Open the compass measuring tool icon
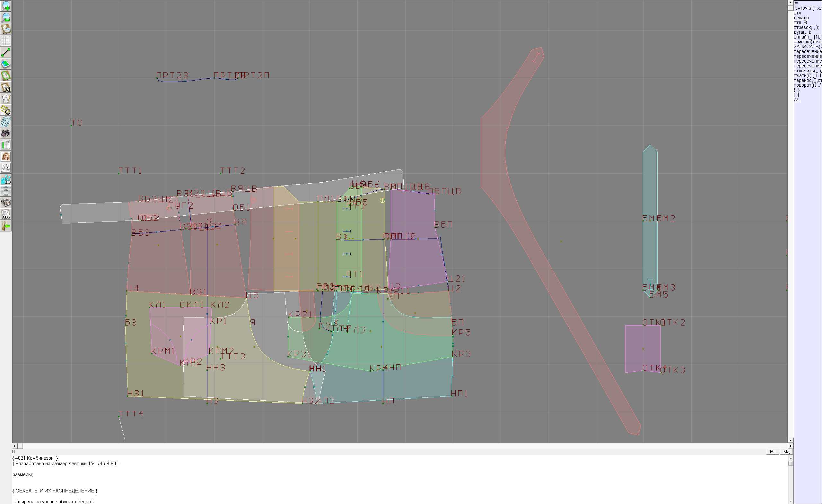This screenshot has width=822, height=504. click(6, 99)
